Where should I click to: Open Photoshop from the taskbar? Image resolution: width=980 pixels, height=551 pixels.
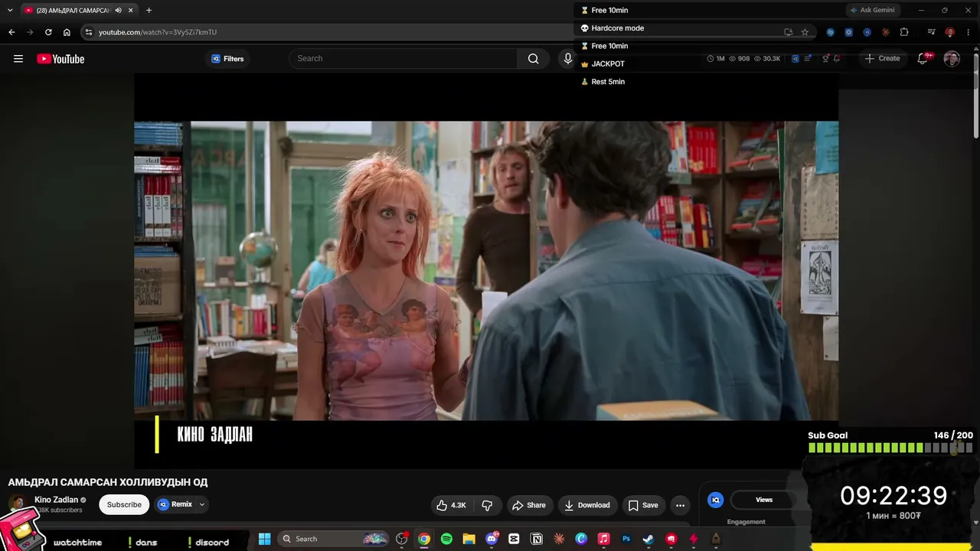tap(626, 539)
